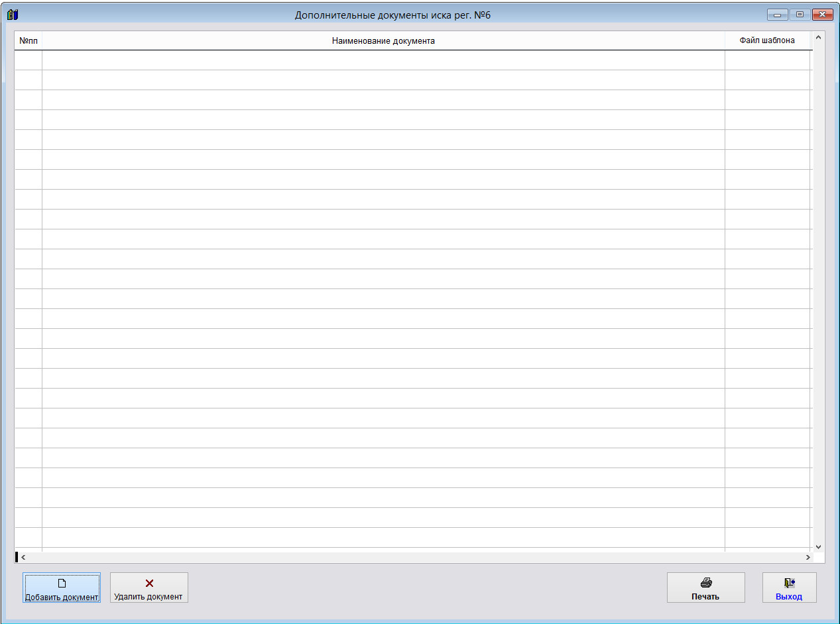Viewport: 840px width, 624px height.
Task: Select the №пп column header
Action: tap(29, 41)
